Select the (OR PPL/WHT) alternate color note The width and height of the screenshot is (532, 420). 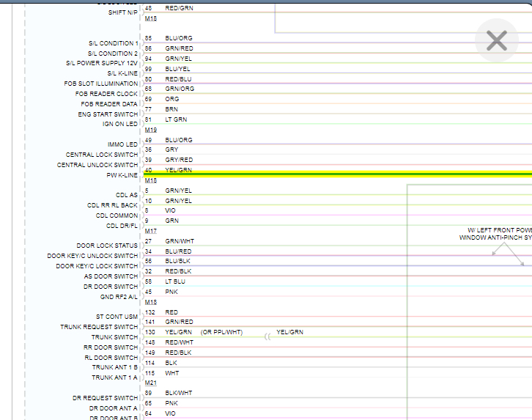click(x=221, y=332)
